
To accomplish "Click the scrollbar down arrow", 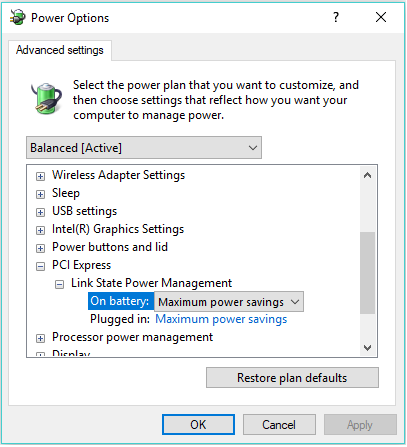I will pyautogui.click(x=368, y=348).
